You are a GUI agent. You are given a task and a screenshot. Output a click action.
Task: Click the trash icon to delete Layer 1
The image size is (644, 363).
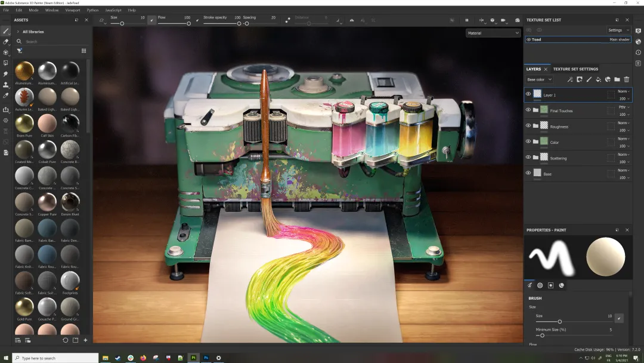point(627,79)
